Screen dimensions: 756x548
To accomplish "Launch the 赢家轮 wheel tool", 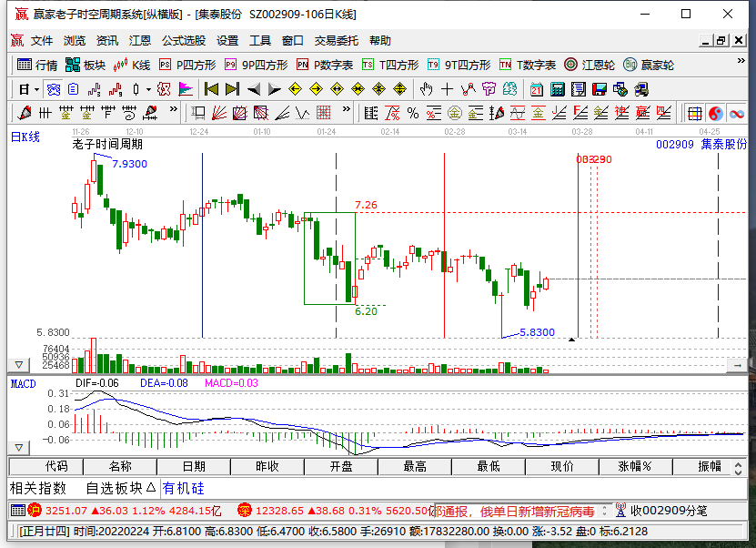I will click(x=649, y=65).
